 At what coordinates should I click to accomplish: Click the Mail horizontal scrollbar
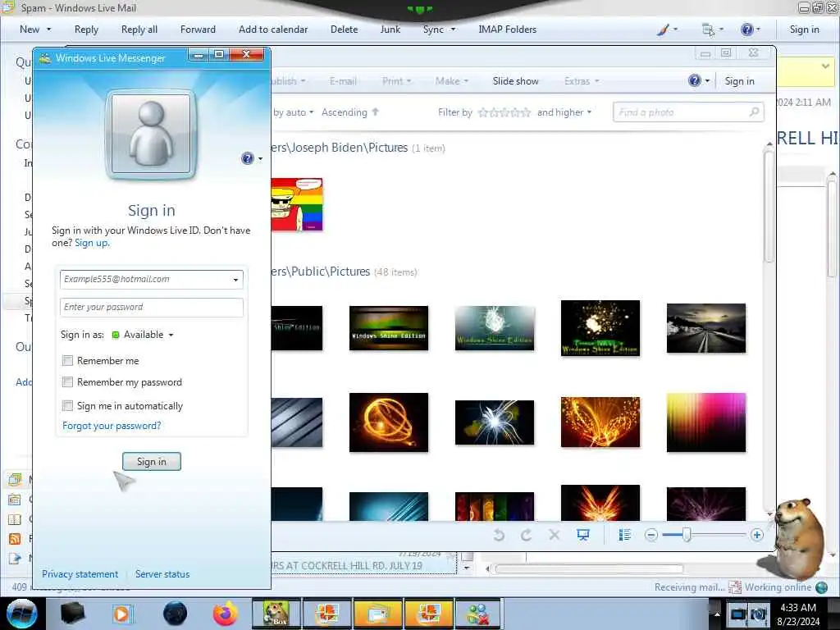click(589, 568)
